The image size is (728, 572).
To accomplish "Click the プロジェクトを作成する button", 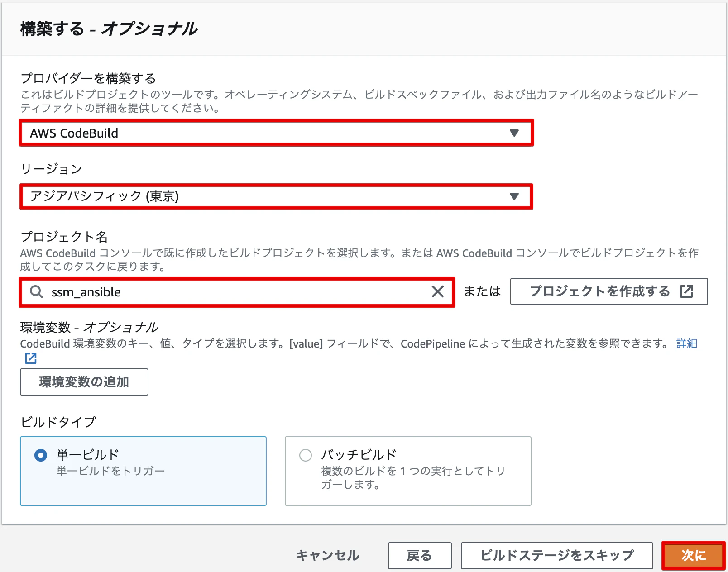I will click(x=609, y=291).
